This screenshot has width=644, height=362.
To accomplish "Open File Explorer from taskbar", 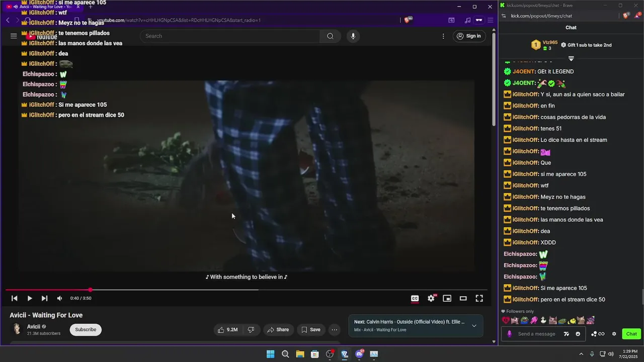I will pyautogui.click(x=300, y=354).
